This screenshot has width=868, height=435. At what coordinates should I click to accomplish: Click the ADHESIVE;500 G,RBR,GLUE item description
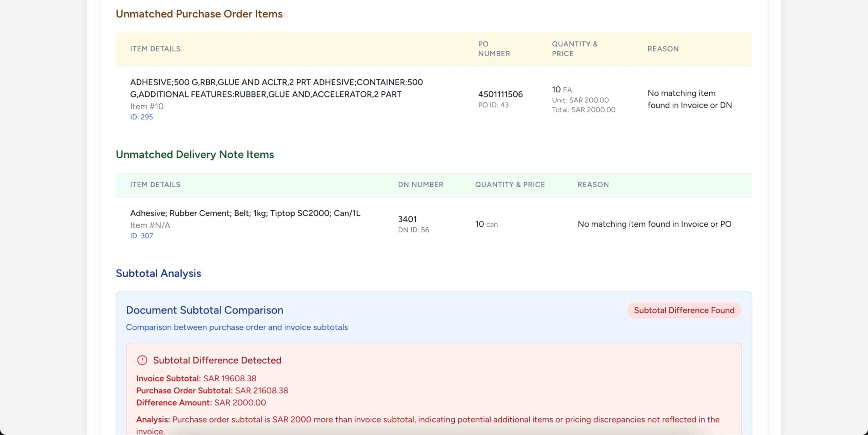[276, 88]
